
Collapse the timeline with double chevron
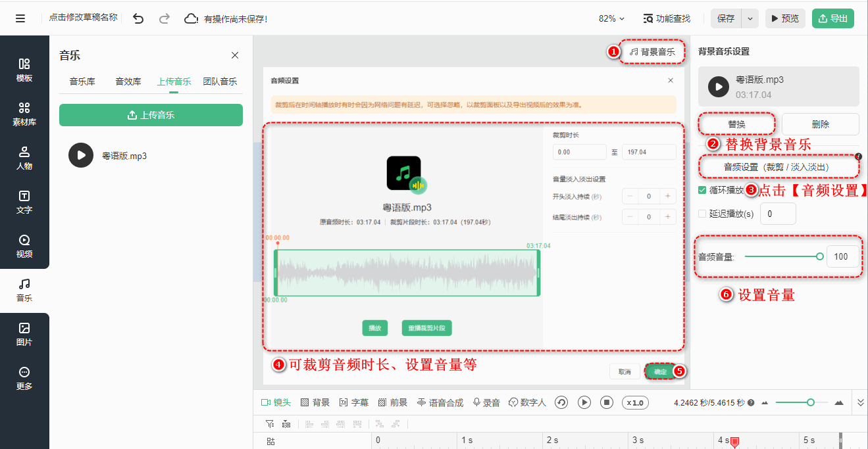pos(861,402)
